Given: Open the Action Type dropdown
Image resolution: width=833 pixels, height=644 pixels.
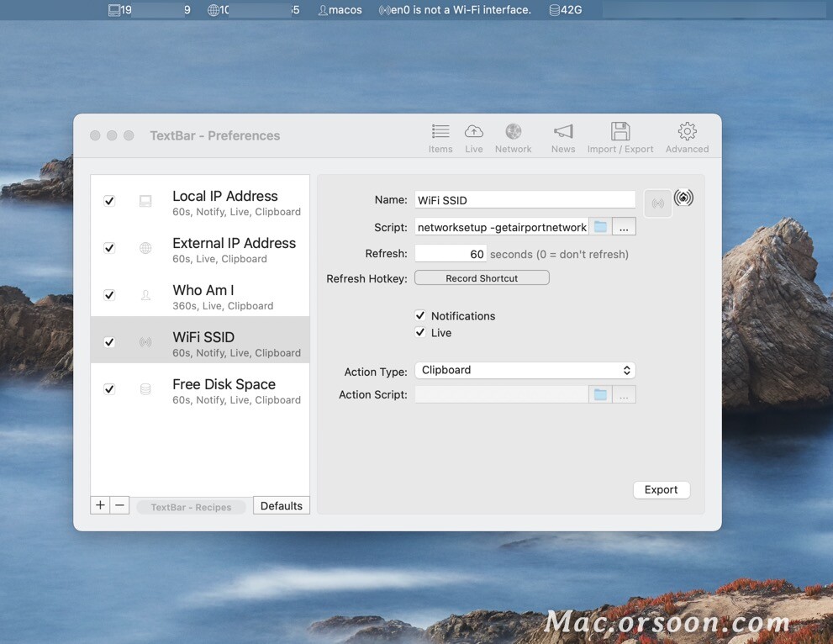Looking at the screenshot, I should coord(525,370).
